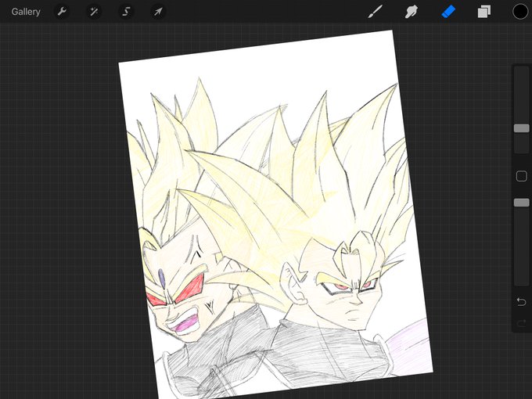Redo the last action

tap(521, 323)
